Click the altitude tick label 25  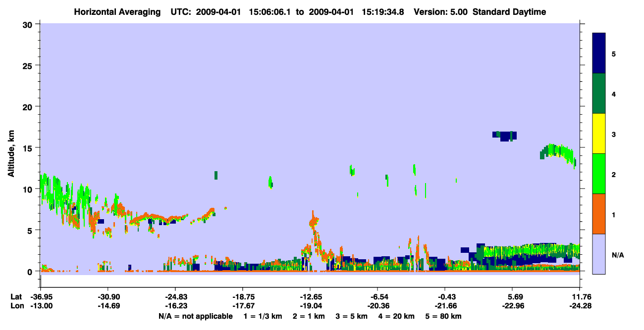(x=29, y=65)
